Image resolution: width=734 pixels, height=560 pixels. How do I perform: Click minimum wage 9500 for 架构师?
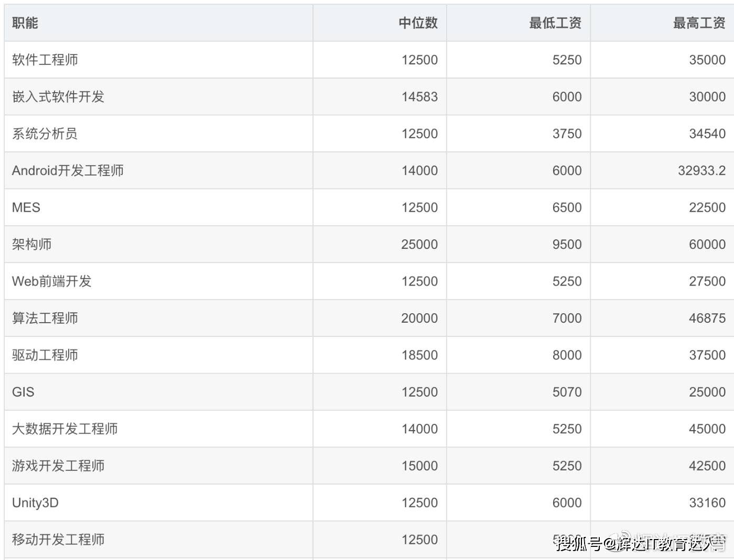point(567,244)
